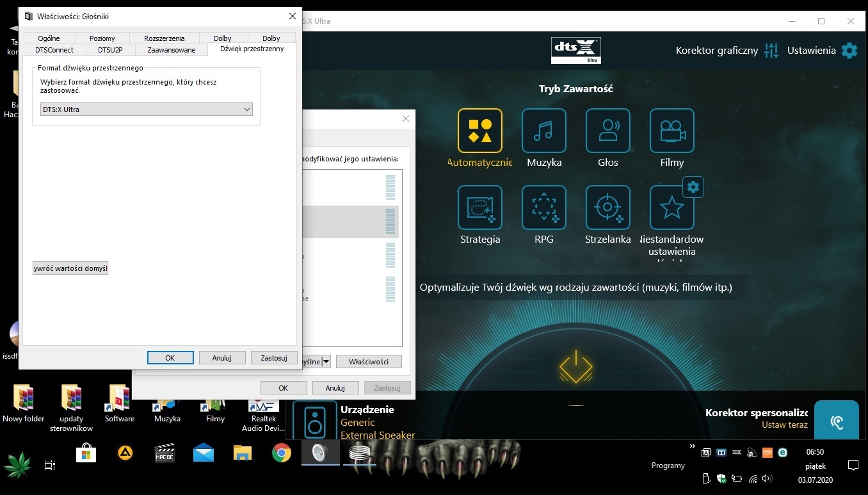Enable the Głos voice mode
This screenshot has width=868, height=495.
point(607,130)
